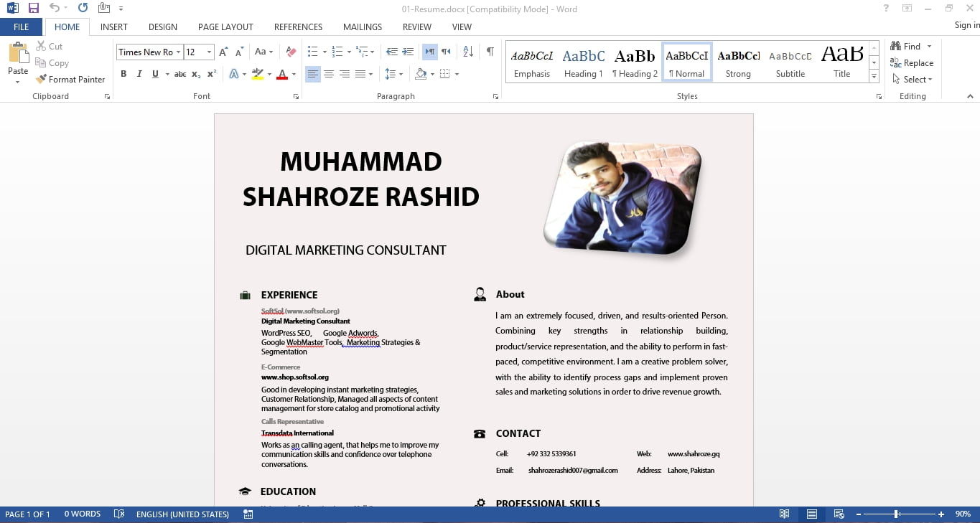Toggle Italic text formatting
Viewport: 980px width, 523px height.
[x=139, y=74]
